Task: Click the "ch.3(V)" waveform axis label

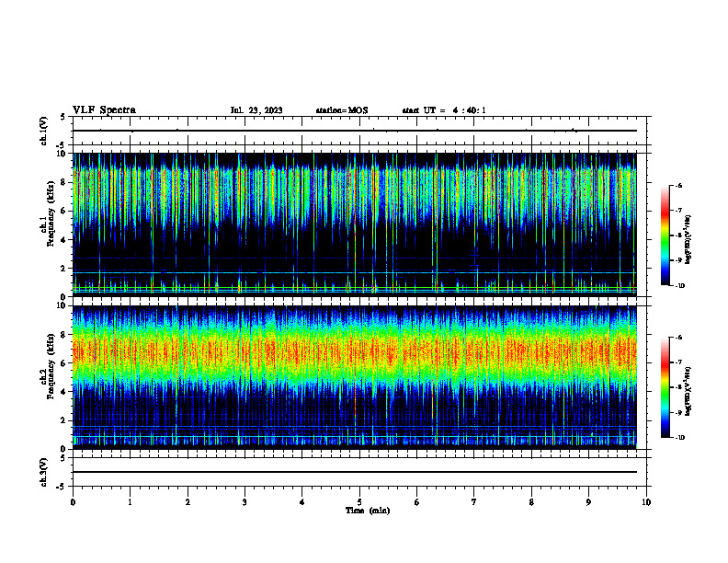Action: [43, 472]
